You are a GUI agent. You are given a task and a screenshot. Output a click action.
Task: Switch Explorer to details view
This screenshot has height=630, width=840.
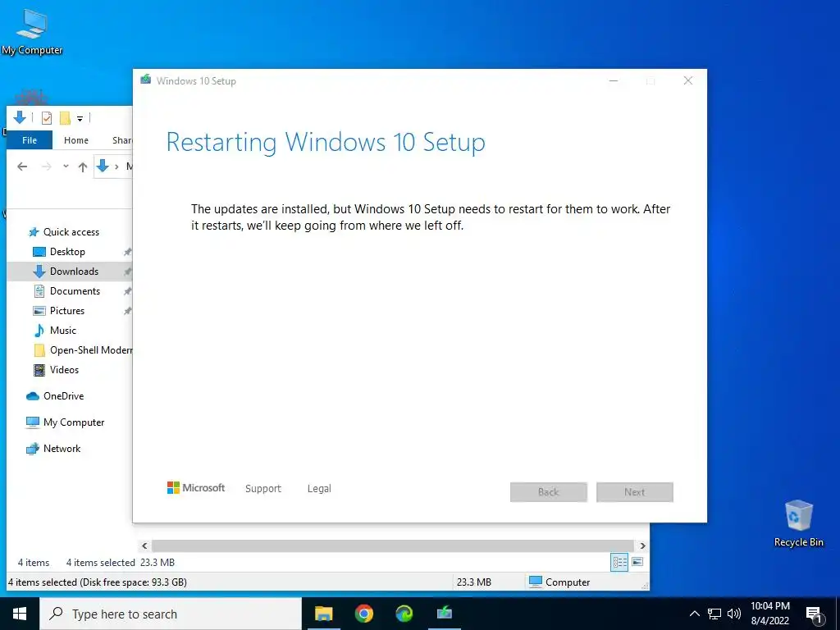click(619, 562)
